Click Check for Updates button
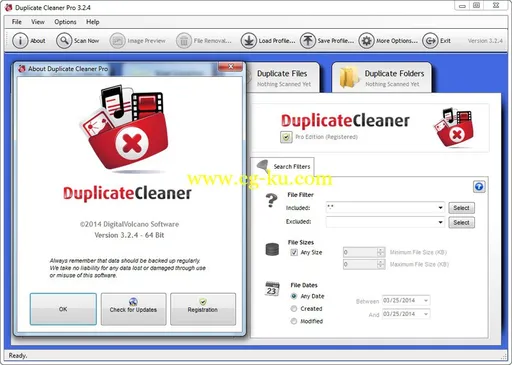Screen dimensions: 512x365 coord(133,309)
